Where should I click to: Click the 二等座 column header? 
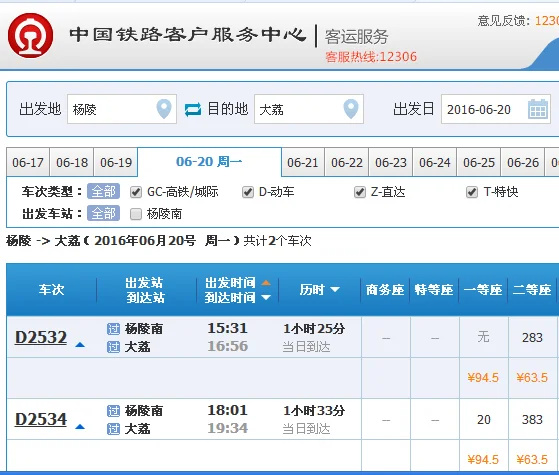(x=532, y=290)
